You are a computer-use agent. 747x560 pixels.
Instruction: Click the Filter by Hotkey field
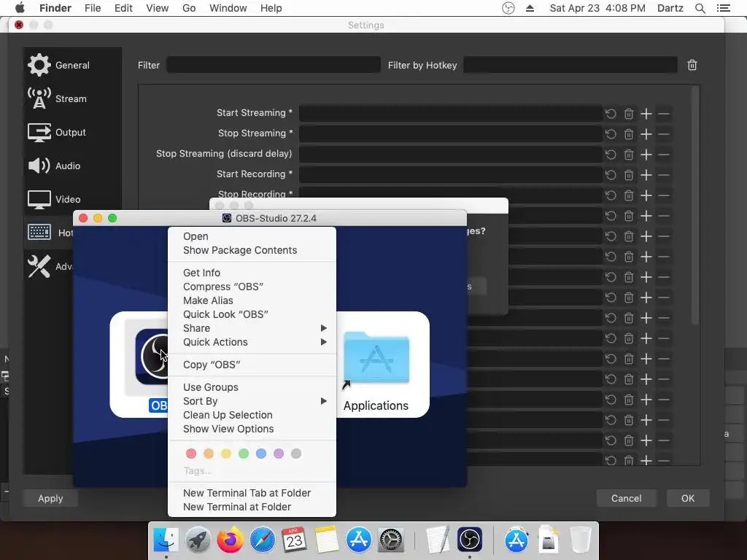point(570,65)
